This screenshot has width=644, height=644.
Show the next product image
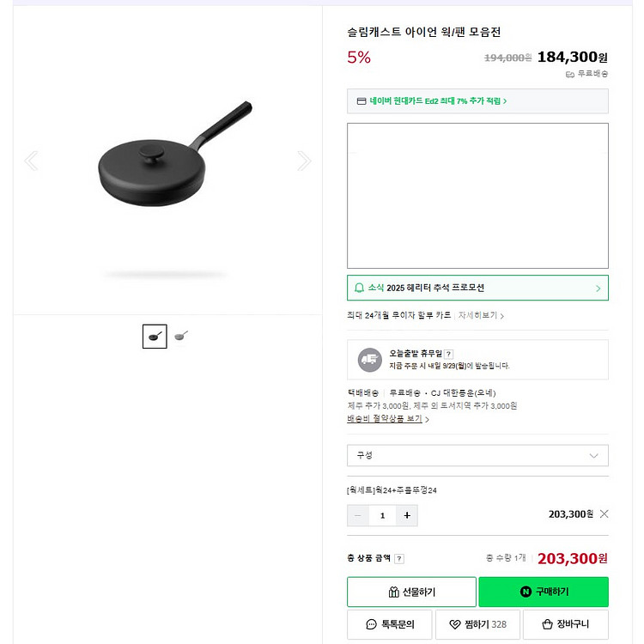pos(304,161)
